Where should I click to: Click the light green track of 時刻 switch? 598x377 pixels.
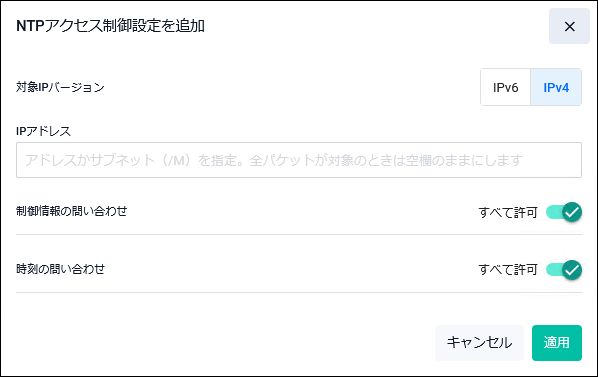coord(554,270)
